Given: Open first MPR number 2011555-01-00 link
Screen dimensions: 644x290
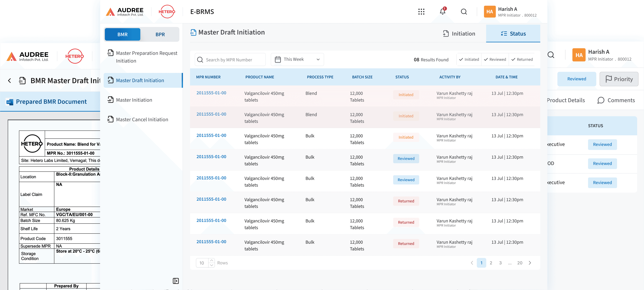Looking at the screenshot, I should pyautogui.click(x=211, y=93).
